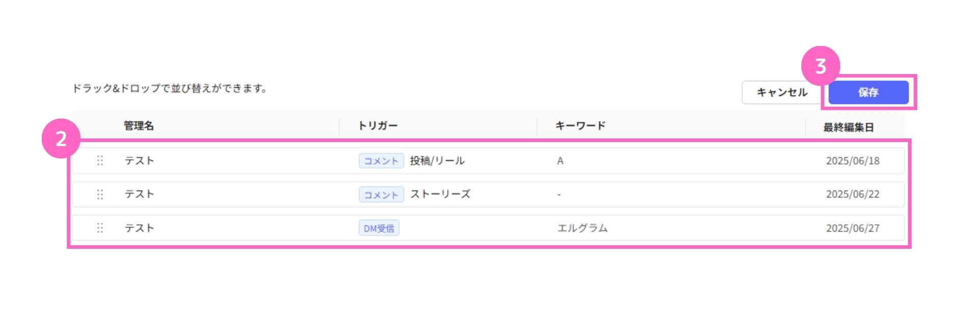Click the date 2025/06/18
Image resolution: width=980 pixels, height=327 pixels.
point(853,161)
